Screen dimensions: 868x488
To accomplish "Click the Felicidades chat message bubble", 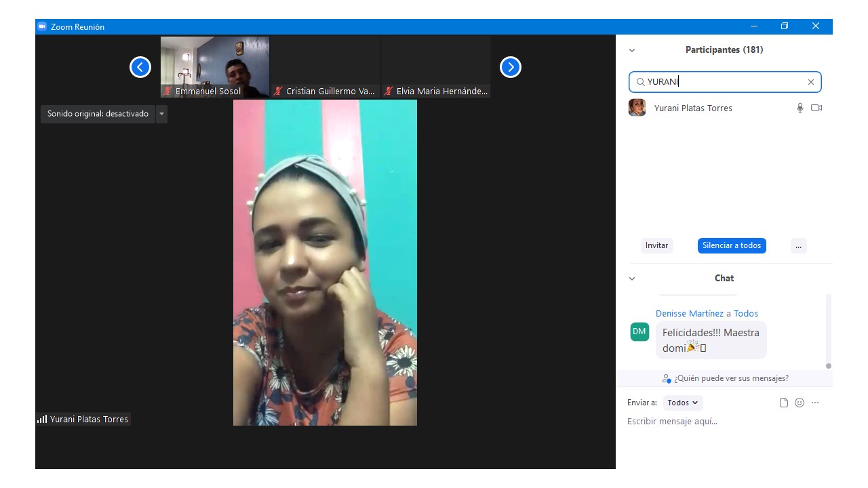I will pyautogui.click(x=711, y=340).
